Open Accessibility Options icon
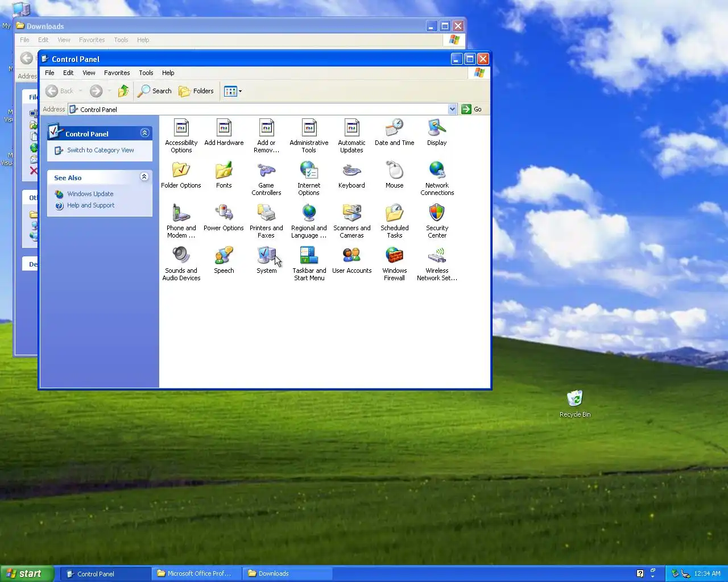Viewport: 728px width, 582px height. click(x=181, y=135)
